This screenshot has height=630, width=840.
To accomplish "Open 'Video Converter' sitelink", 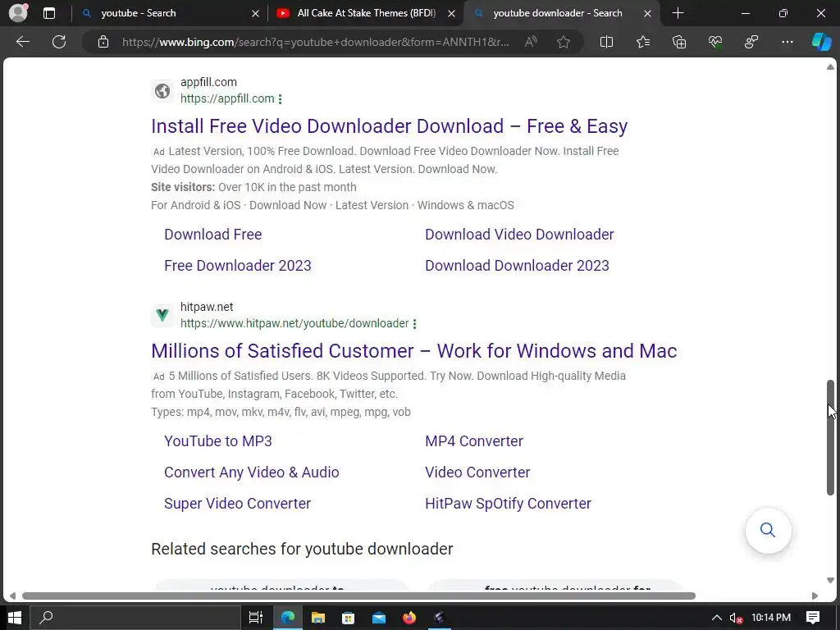I will tap(477, 472).
